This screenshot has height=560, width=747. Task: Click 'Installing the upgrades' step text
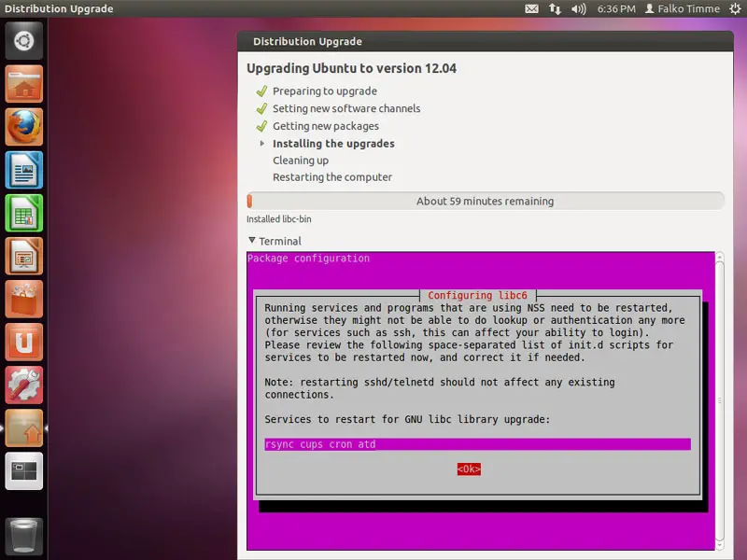tap(333, 144)
